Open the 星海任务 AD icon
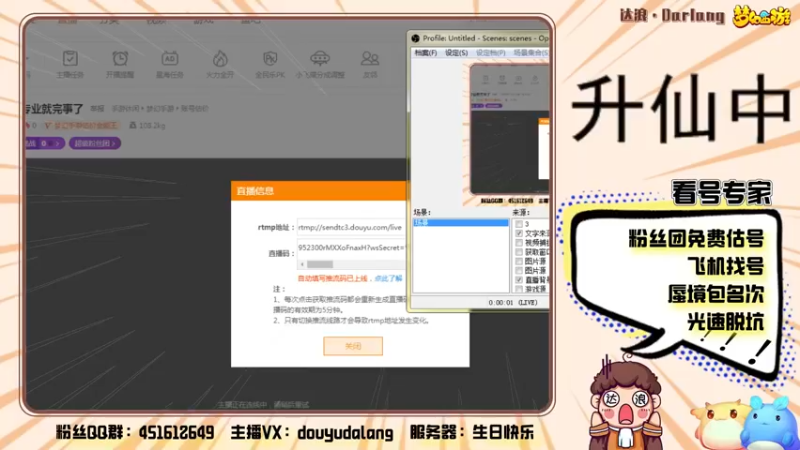Viewport: 800px width, 450px height. (169, 59)
